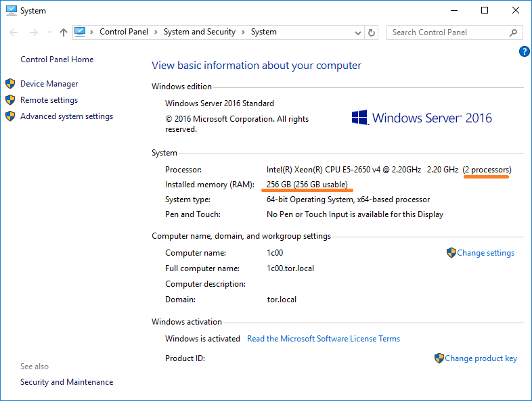Expand chevron after System and Security
532x401 pixels.
tap(243, 32)
